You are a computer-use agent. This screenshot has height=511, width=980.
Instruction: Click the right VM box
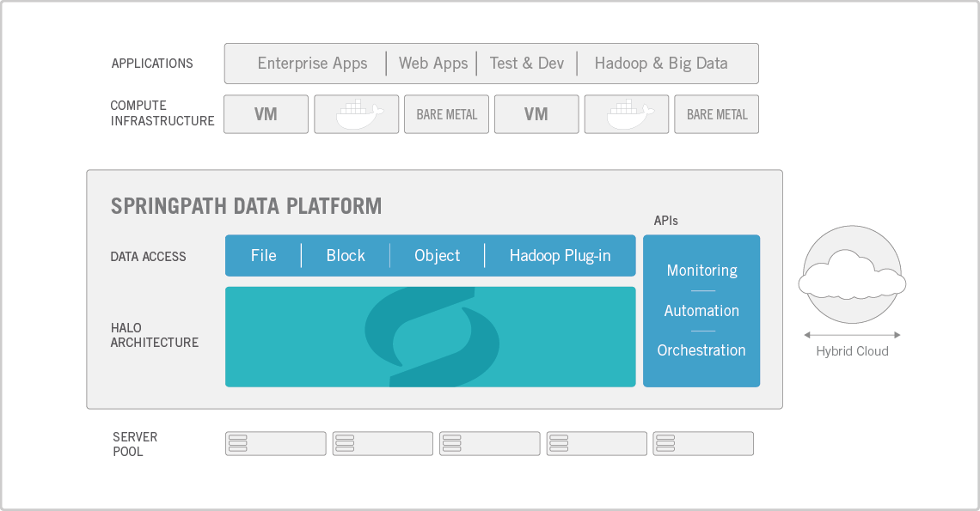tap(536, 114)
